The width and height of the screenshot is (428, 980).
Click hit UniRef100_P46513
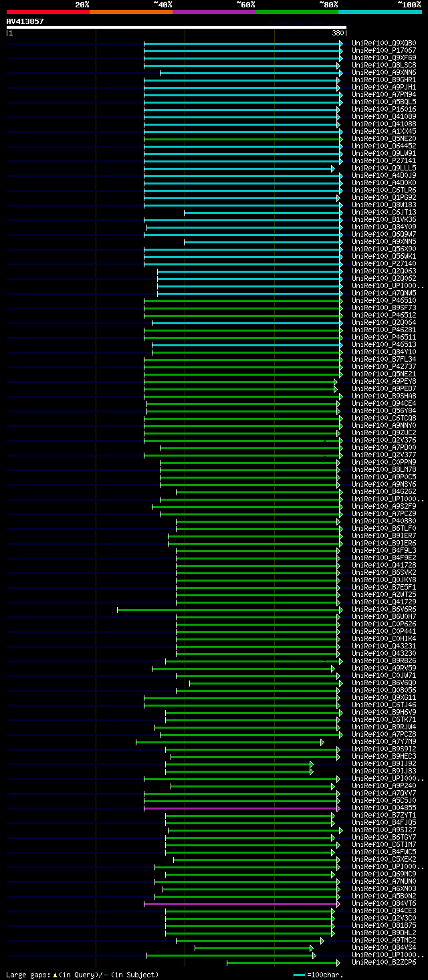pos(384,344)
